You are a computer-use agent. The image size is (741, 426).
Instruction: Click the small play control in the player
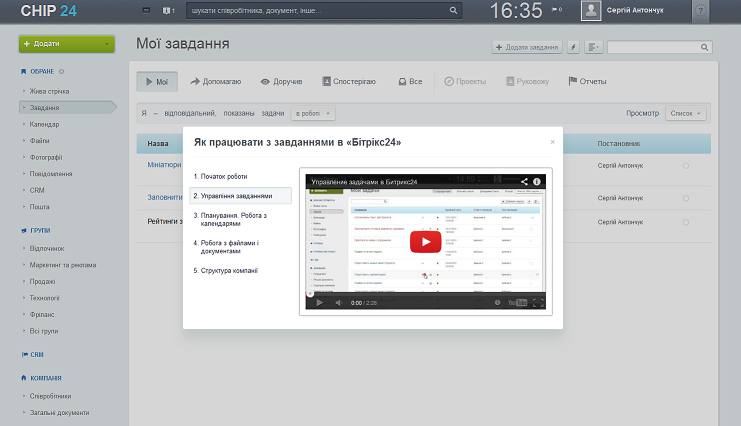pos(319,303)
